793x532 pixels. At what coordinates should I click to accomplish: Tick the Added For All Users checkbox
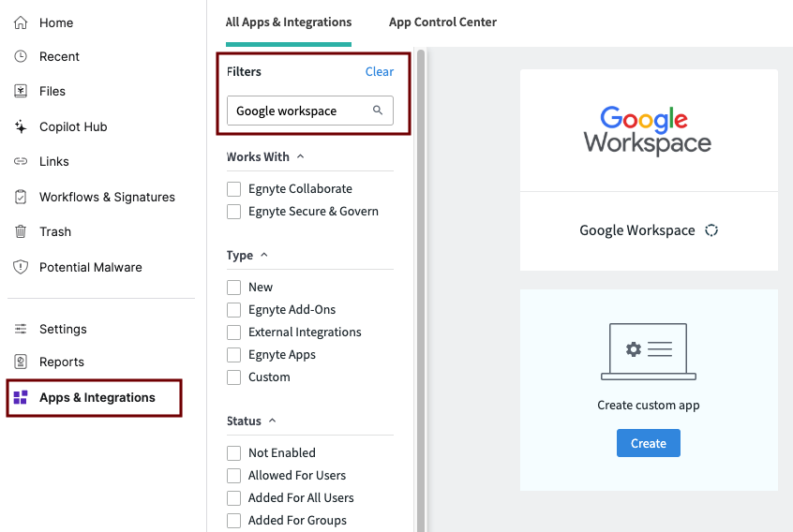(x=233, y=498)
